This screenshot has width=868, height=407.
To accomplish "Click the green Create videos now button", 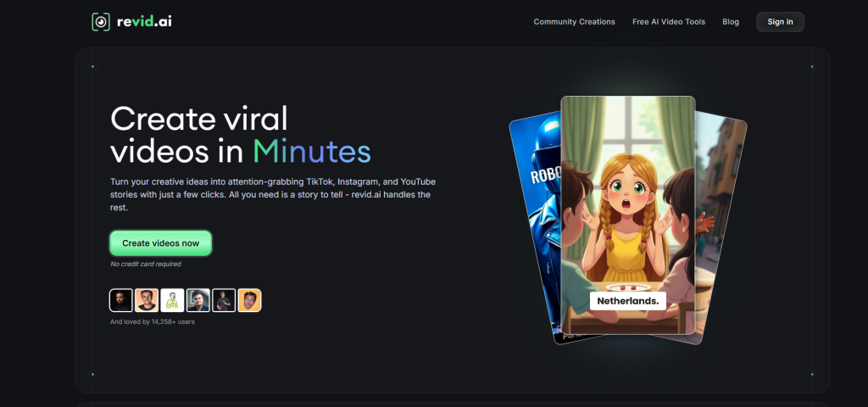I will (x=160, y=243).
